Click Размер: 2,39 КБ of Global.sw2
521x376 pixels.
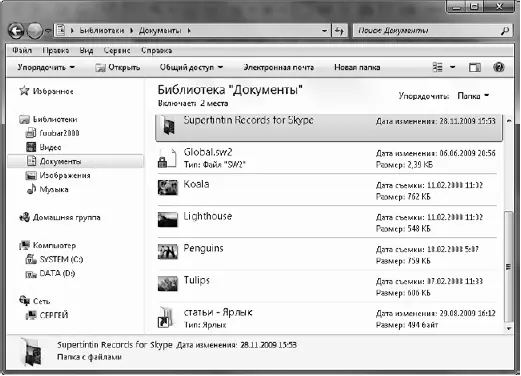tap(404, 165)
